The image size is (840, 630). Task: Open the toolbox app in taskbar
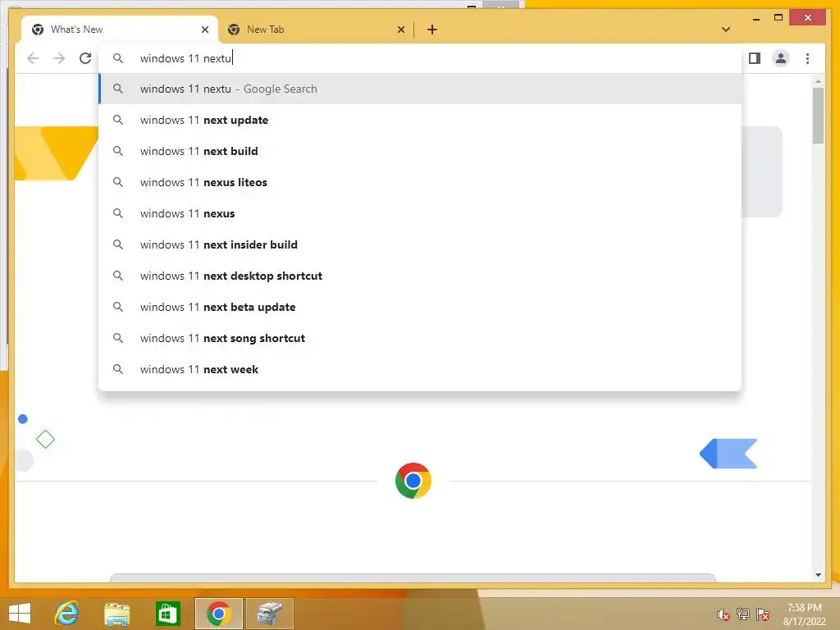tap(269, 614)
